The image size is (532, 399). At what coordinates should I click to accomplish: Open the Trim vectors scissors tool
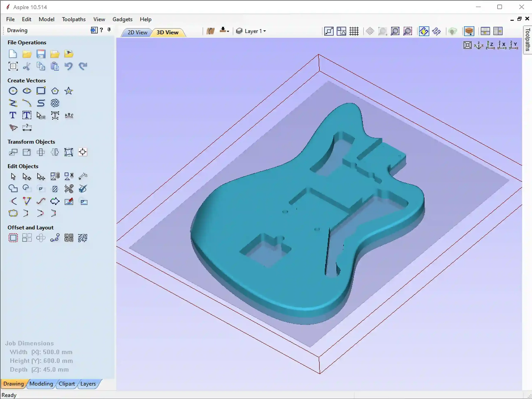[69, 189]
